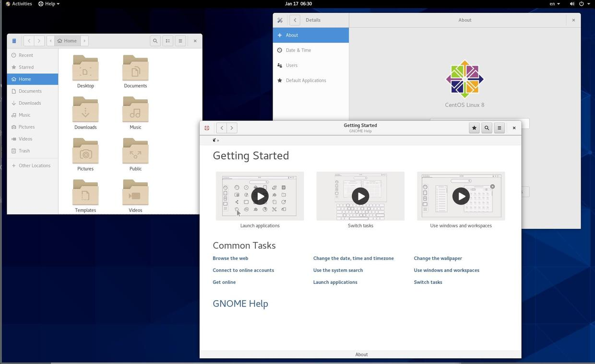The width and height of the screenshot is (595, 364).
Task: Open the Files window menu
Action: (180, 41)
